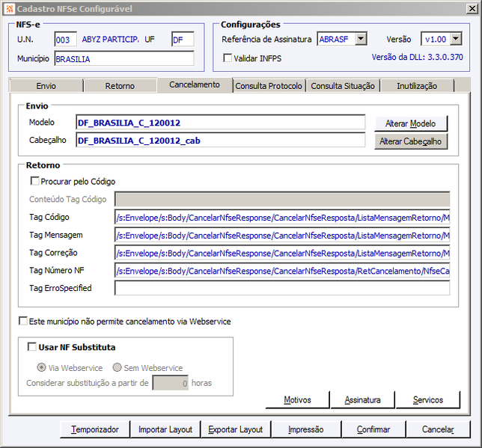Click Modelo field DF_BRASILIA_C_120012
This screenshot has height=448, width=482.
220,123
